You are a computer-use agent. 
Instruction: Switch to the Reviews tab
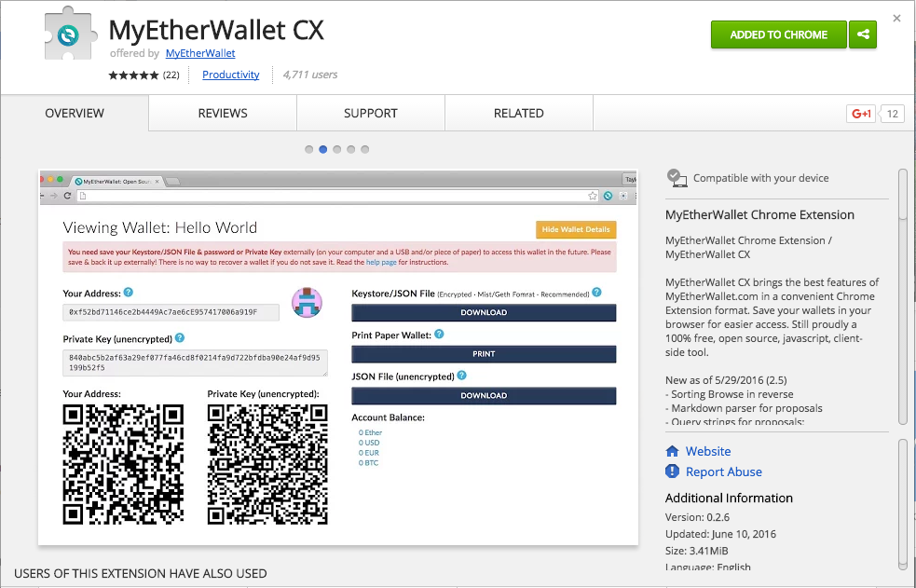pyautogui.click(x=223, y=114)
